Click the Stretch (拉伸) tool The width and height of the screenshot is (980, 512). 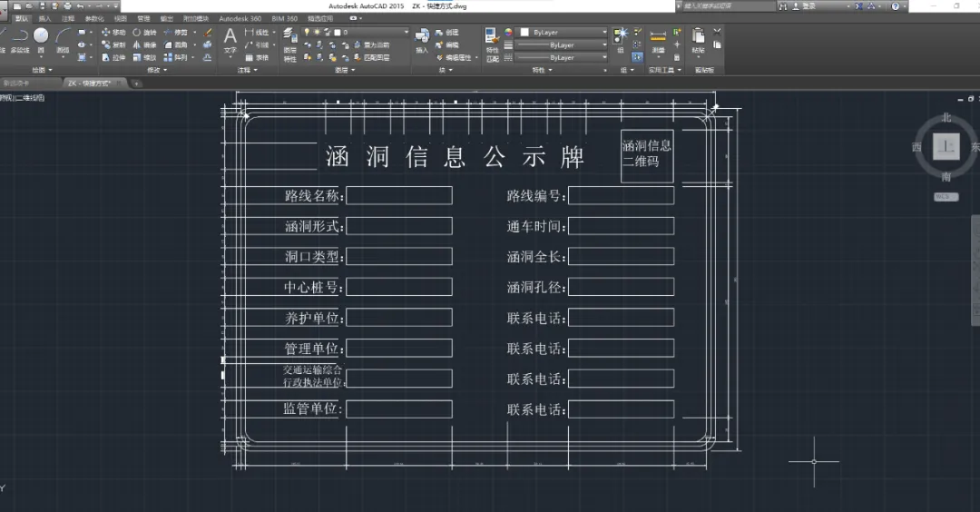point(113,57)
